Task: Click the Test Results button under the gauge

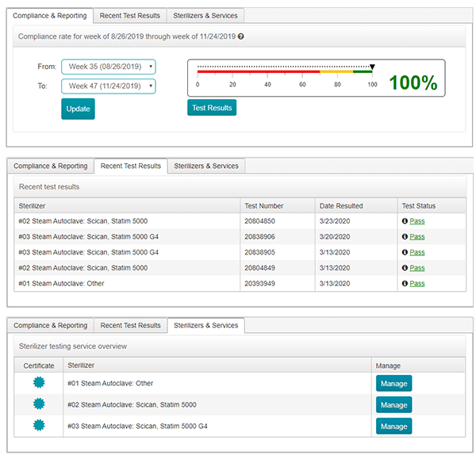Action: point(212,108)
